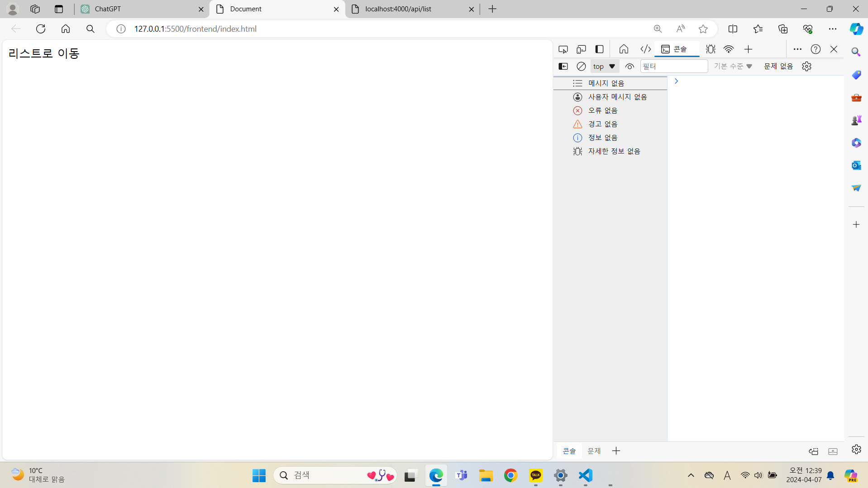Open the Sources debugger bug icon
Image resolution: width=868 pixels, height=488 pixels.
coord(711,49)
